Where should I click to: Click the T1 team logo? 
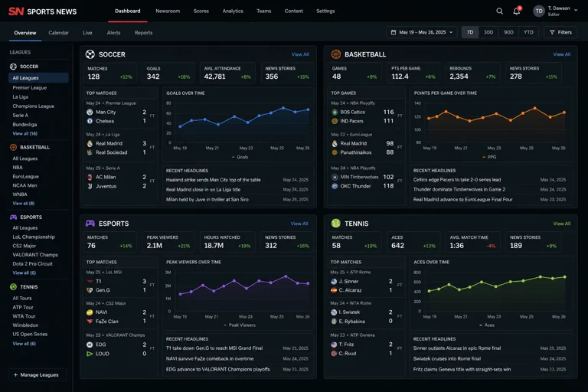coord(90,281)
